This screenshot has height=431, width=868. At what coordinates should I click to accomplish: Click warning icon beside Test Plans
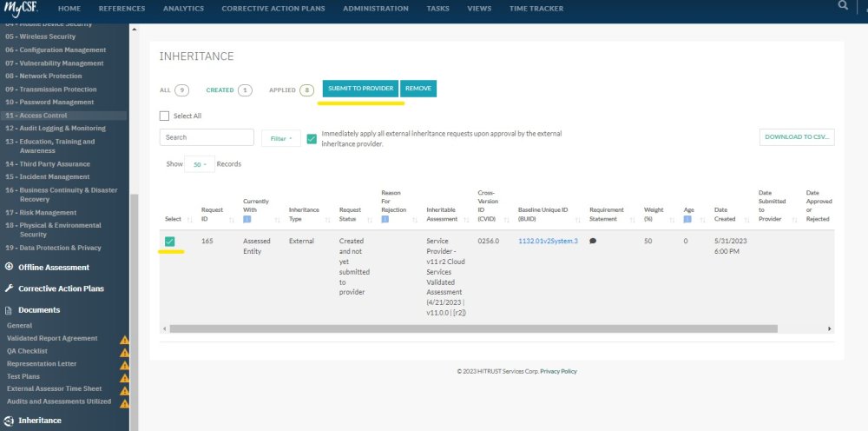(x=124, y=378)
